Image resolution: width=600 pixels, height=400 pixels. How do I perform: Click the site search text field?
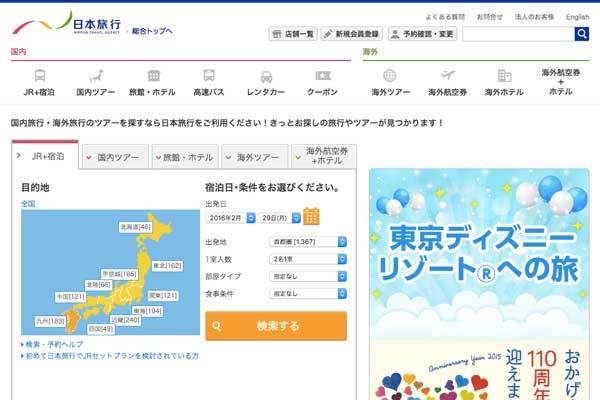pyautogui.click(x=517, y=34)
